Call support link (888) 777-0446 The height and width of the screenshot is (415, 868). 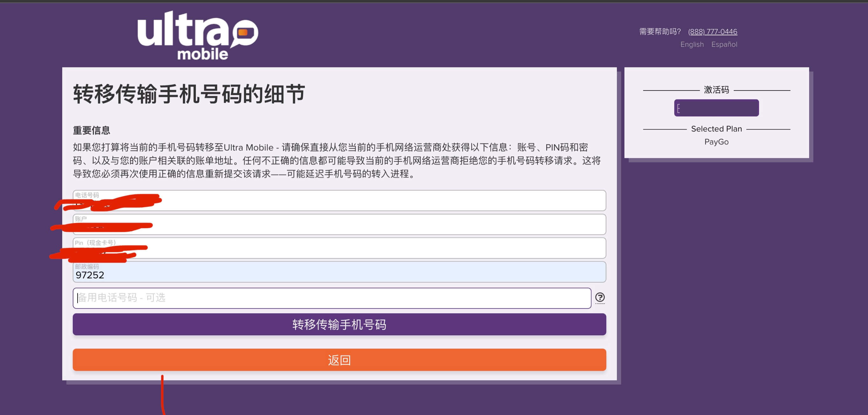click(x=712, y=31)
